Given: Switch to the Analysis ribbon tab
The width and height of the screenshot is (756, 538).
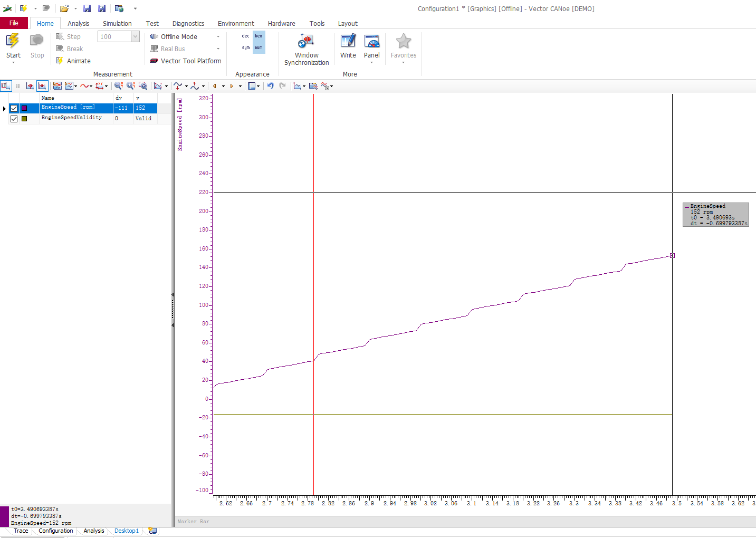Looking at the screenshot, I should click(x=78, y=24).
